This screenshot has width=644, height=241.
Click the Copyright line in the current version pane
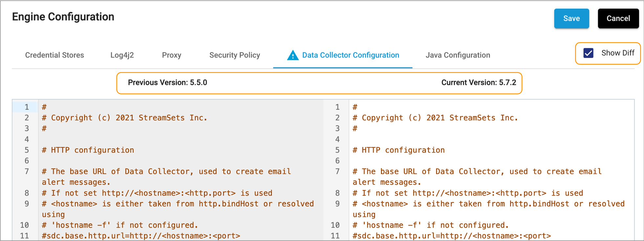pyautogui.click(x=435, y=118)
